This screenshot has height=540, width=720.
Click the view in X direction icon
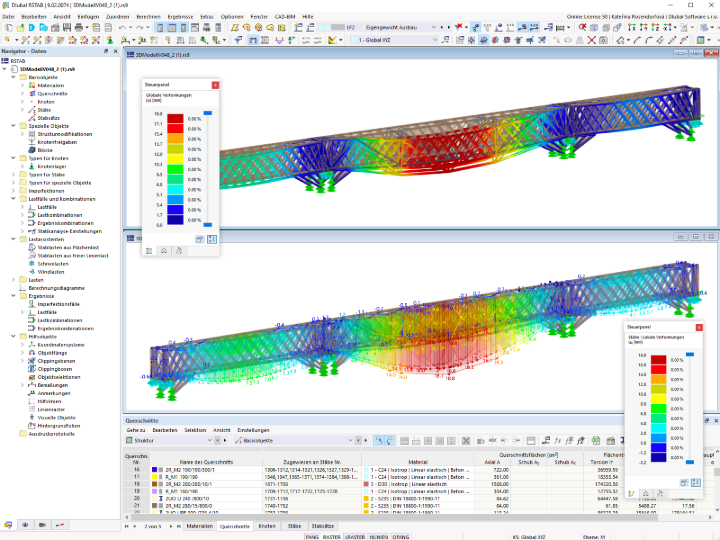pyautogui.click(x=632, y=28)
